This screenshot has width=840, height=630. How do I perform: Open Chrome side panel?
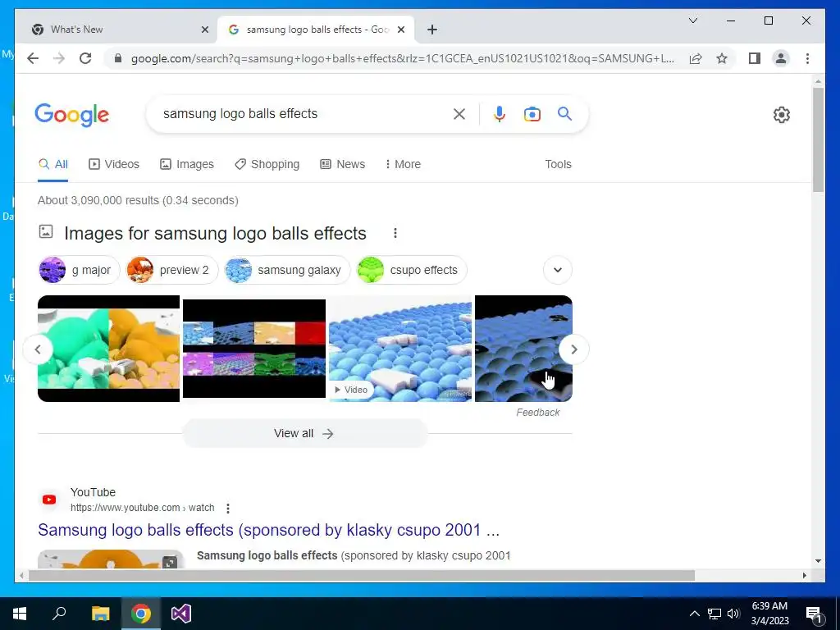click(755, 58)
